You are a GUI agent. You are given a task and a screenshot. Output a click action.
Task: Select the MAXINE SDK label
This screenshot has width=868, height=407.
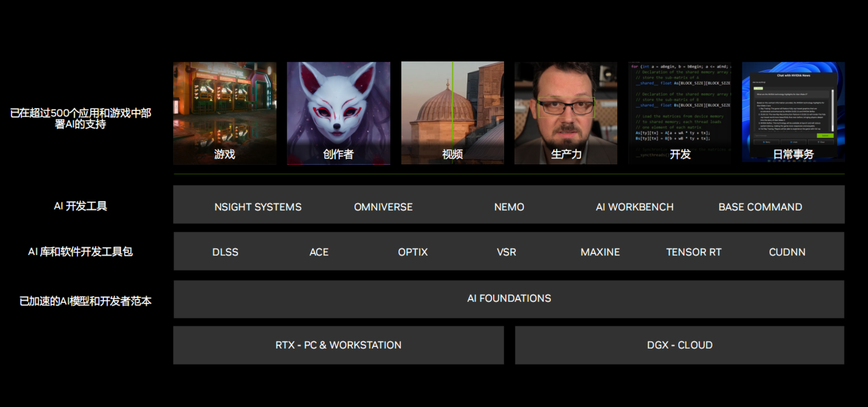(600, 252)
